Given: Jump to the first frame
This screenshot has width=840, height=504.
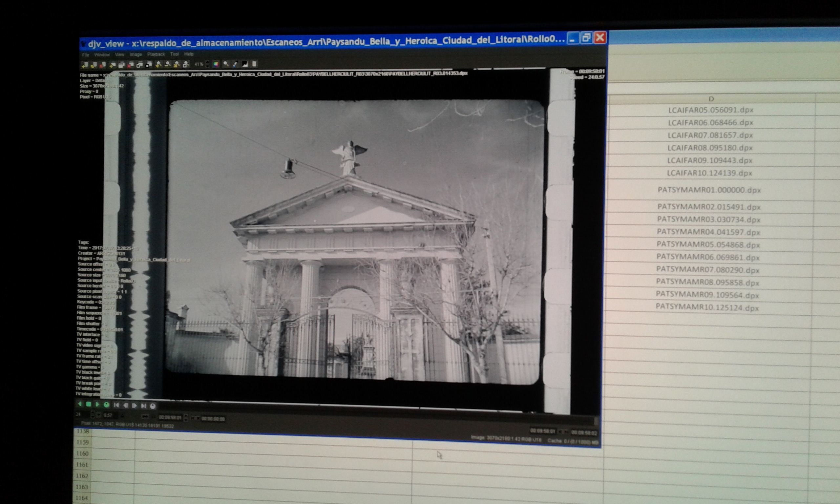Looking at the screenshot, I should pos(116,406).
